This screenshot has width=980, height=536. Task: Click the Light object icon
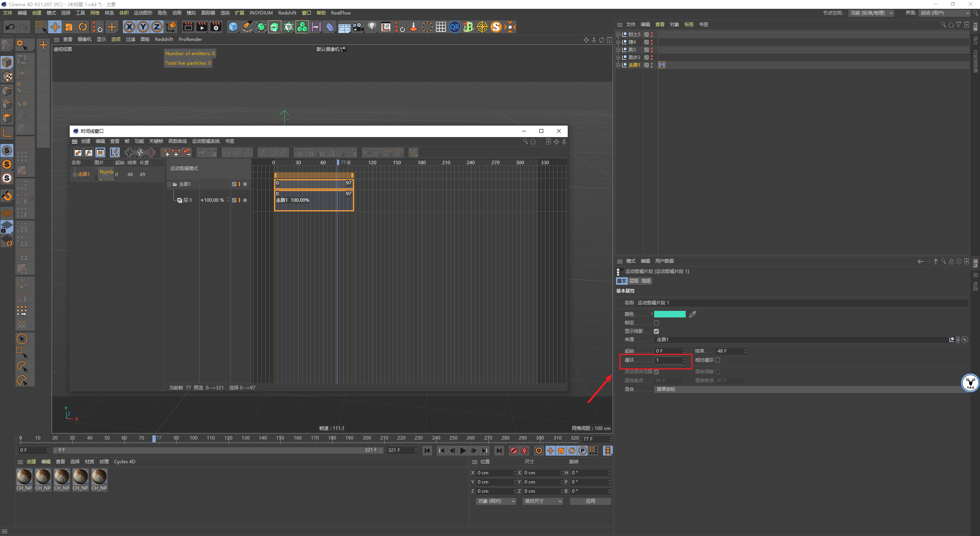[x=372, y=27]
